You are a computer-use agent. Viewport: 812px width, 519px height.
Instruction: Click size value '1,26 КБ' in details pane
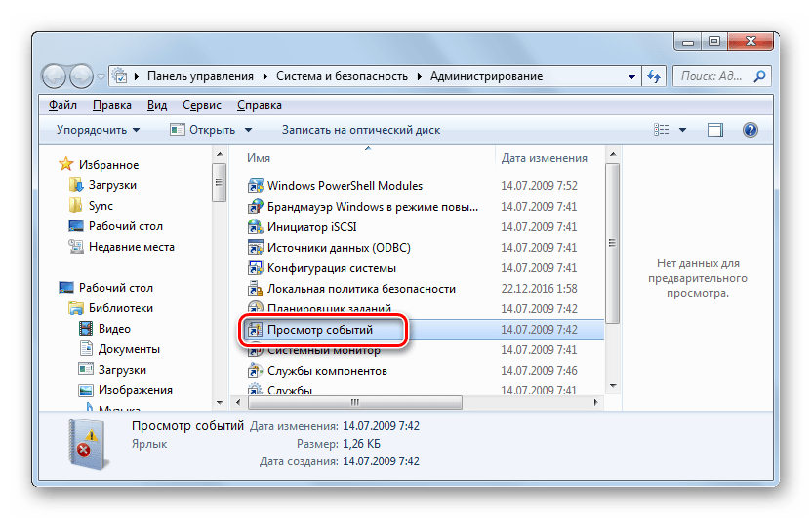tap(361, 444)
